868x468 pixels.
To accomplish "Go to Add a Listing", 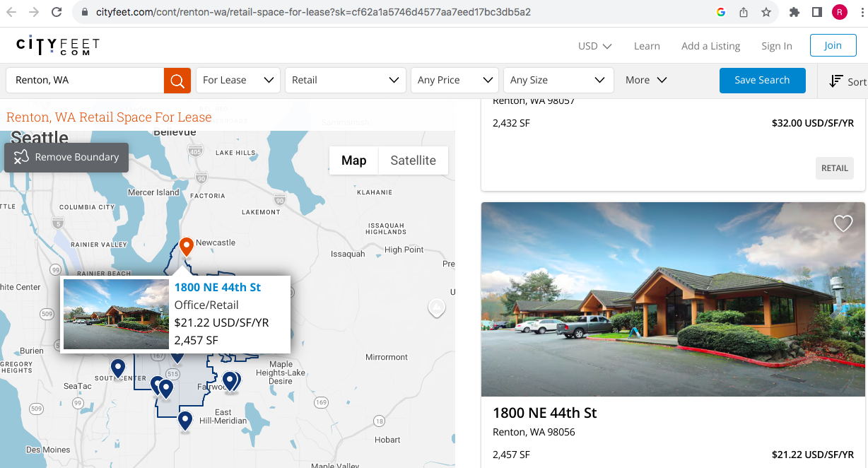I will click(710, 46).
